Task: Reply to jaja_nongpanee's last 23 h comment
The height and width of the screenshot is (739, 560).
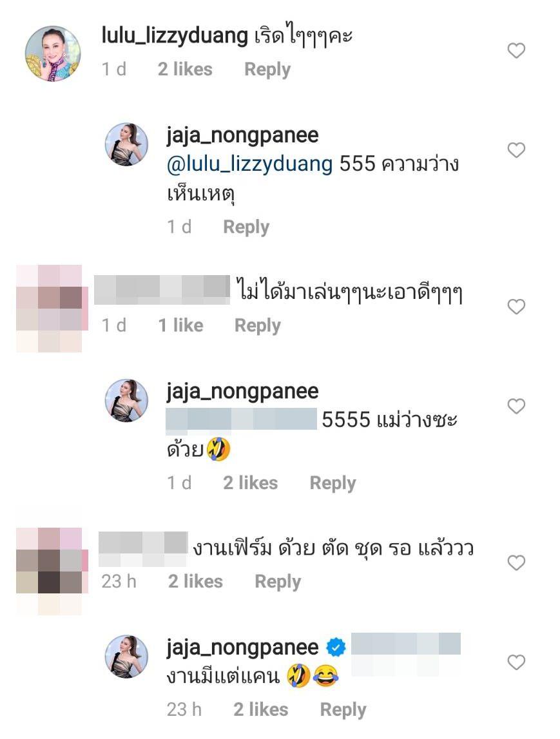Action: click(343, 710)
